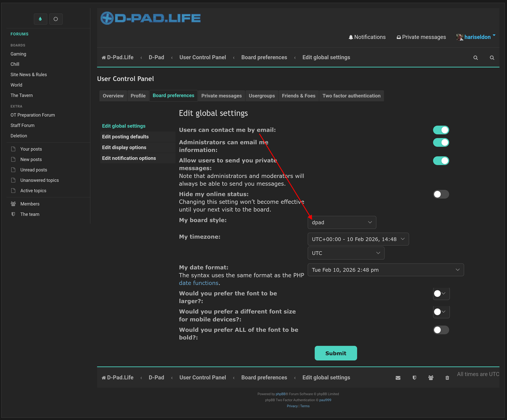Open the Gaming board
Image resolution: width=507 pixels, height=420 pixels.
(x=18, y=54)
